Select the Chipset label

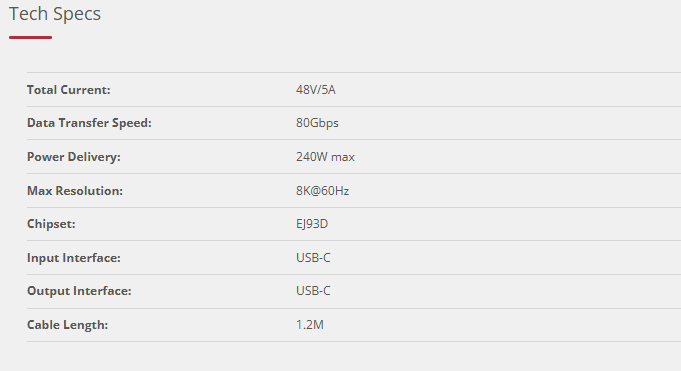51,224
